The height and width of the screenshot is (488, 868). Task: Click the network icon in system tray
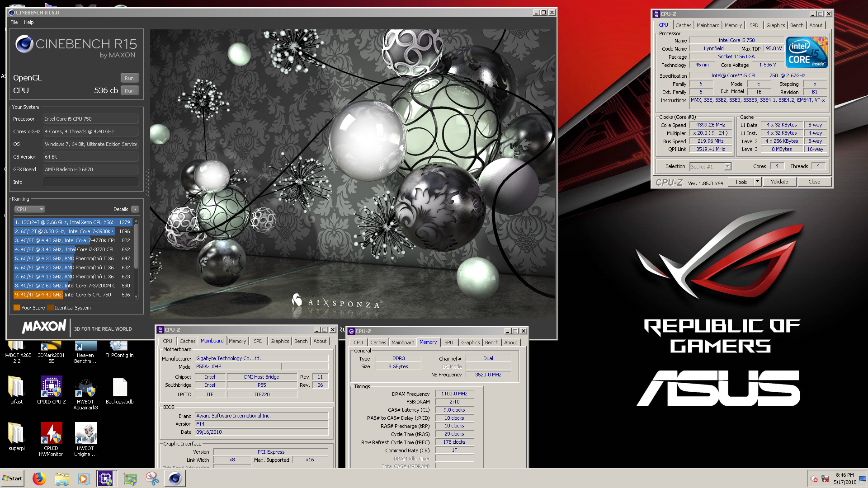825,479
